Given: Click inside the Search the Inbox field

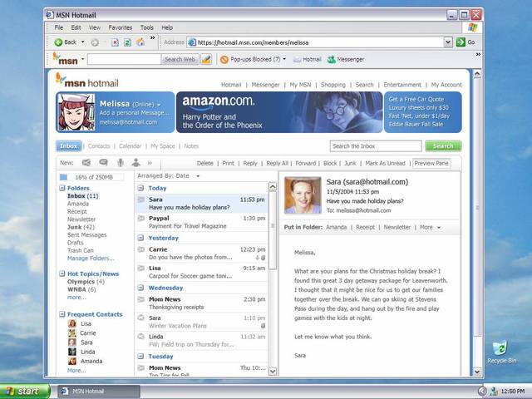Looking at the screenshot, I should point(376,146).
